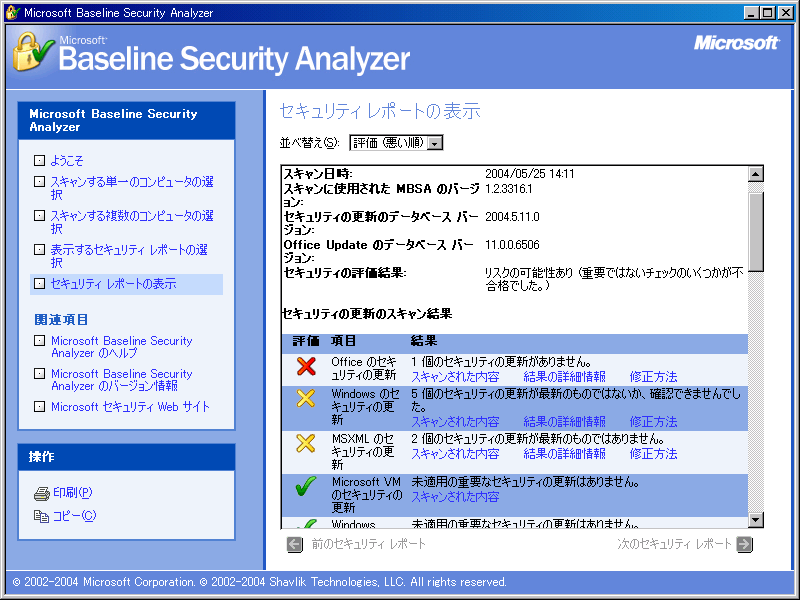Open スキャンされた内容 for Office security updates
This screenshot has width=800, height=600.
tap(455, 377)
